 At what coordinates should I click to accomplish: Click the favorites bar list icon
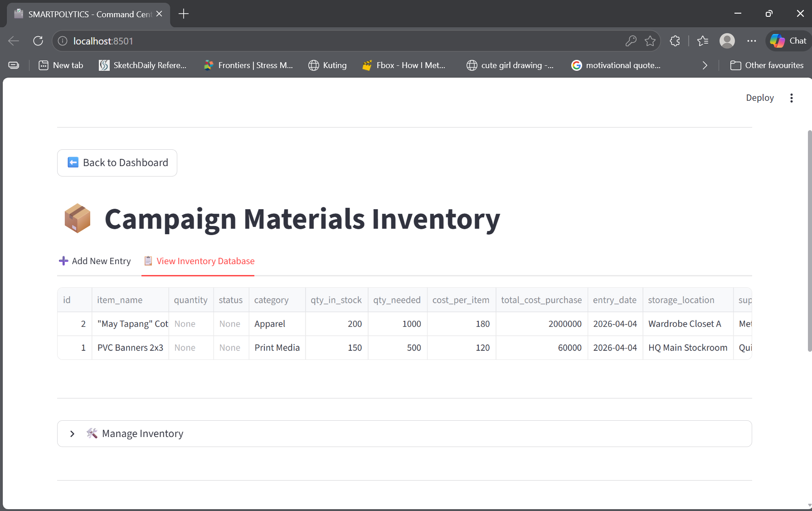(x=14, y=65)
